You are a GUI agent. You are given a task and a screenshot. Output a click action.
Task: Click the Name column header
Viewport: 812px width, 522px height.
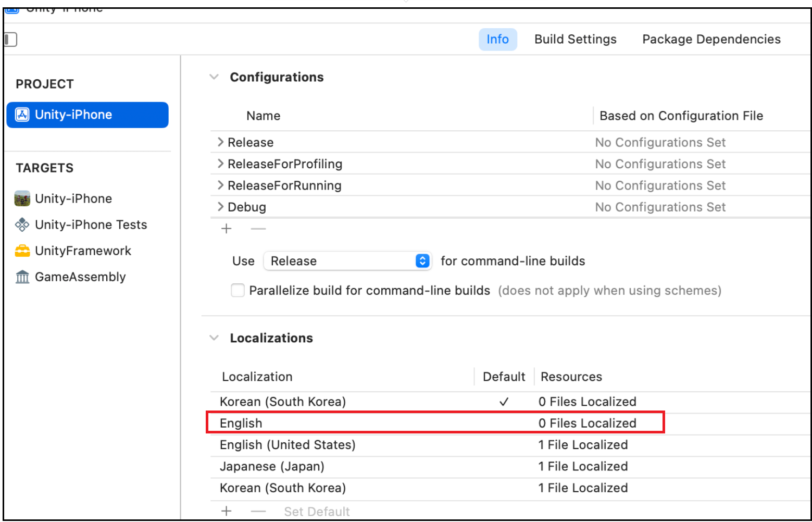point(263,116)
